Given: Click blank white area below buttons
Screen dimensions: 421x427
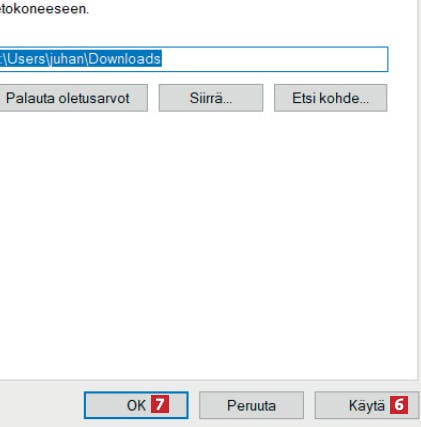Looking at the screenshot, I should click(x=207, y=243).
